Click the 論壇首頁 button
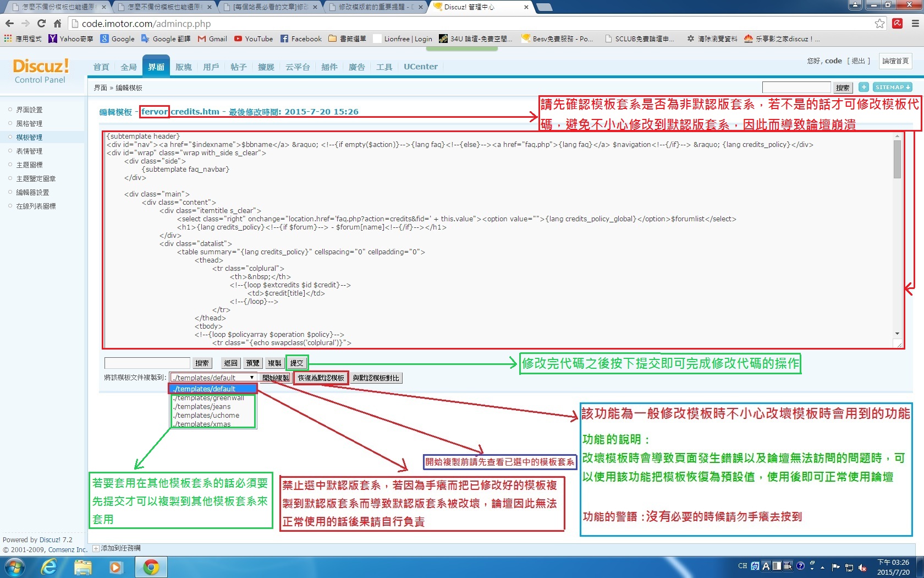Viewport: 924px width, 578px height. [895, 61]
